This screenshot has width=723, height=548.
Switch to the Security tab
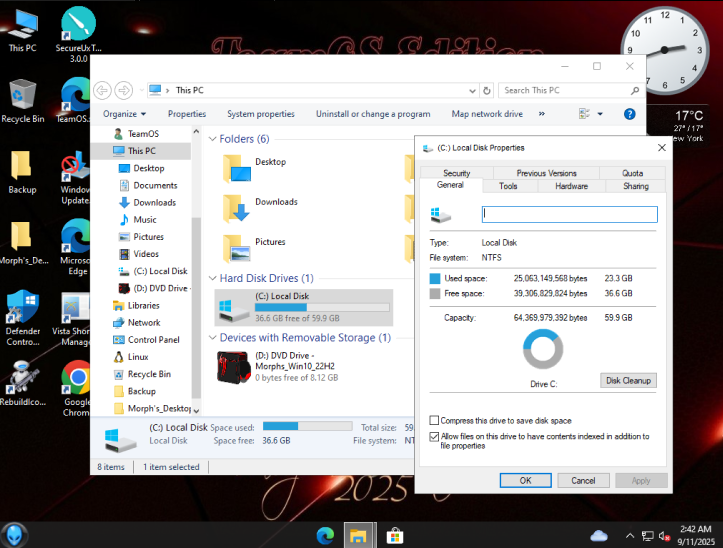pyautogui.click(x=456, y=173)
